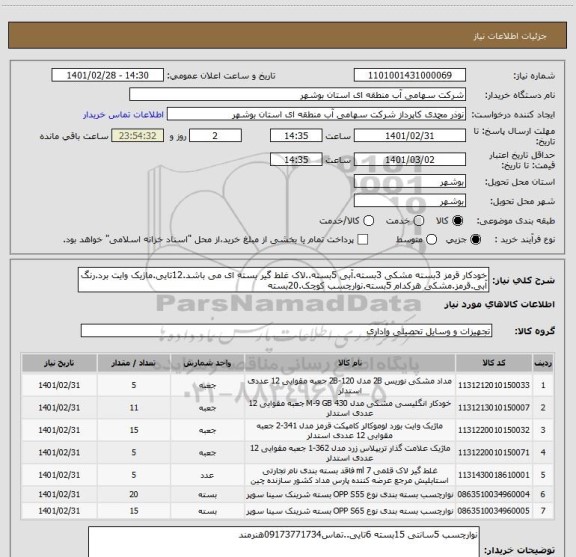Select the خدمت radio button
This screenshot has width=576, height=557.
pyautogui.click(x=418, y=221)
